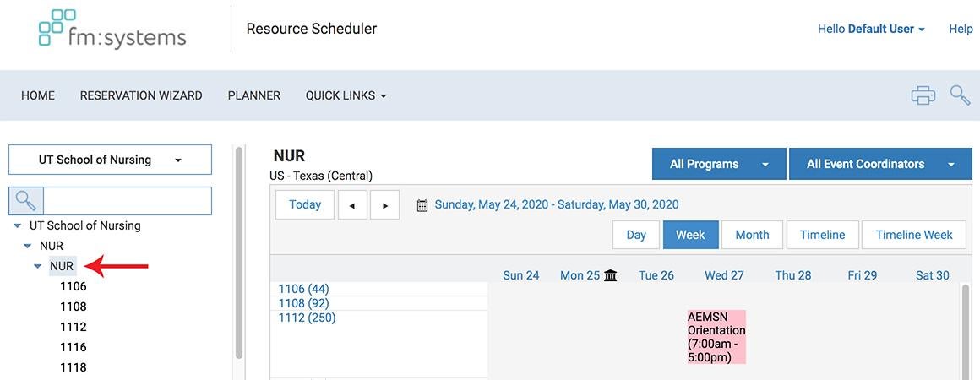Open the All Event Coordinators dropdown
The image size is (980, 380).
[x=881, y=164]
